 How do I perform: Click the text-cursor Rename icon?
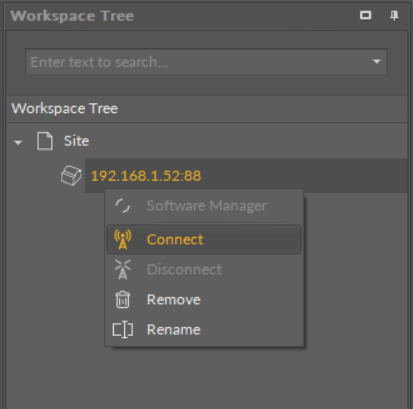coord(123,330)
